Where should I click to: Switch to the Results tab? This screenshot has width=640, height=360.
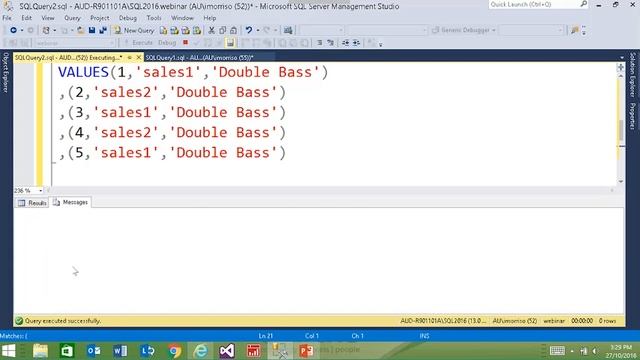pyautogui.click(x=32, y=202)
